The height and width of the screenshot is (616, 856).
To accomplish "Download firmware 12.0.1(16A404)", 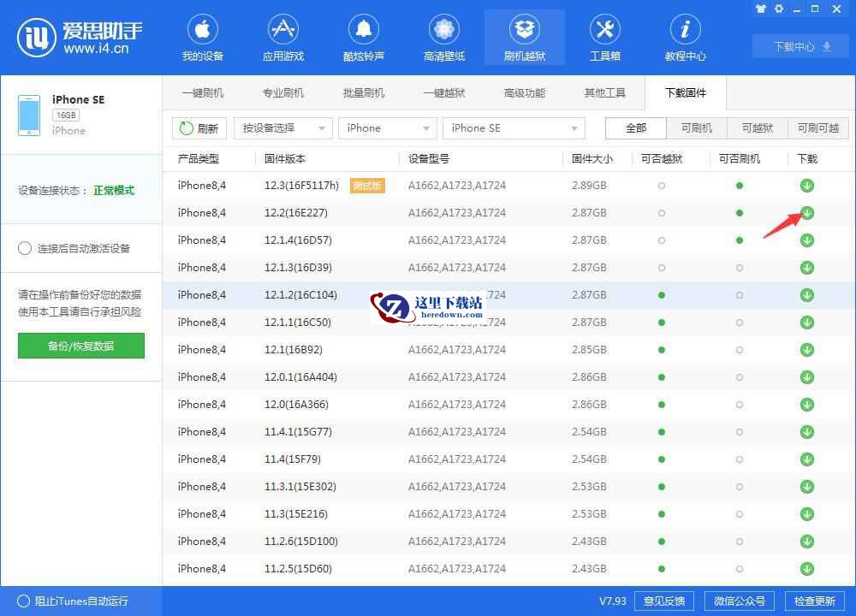I will [x=807, y=377].
